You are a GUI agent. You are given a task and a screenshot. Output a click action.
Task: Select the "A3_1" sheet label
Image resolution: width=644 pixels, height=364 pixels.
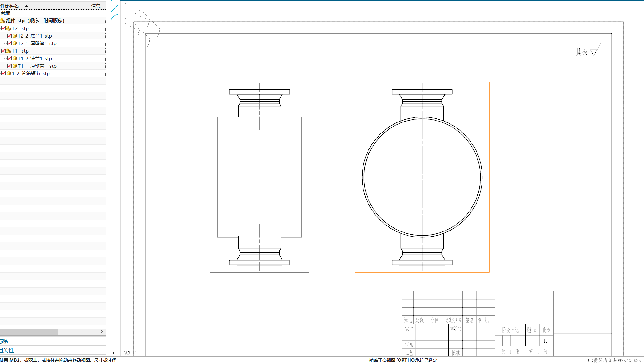point(130,353)
